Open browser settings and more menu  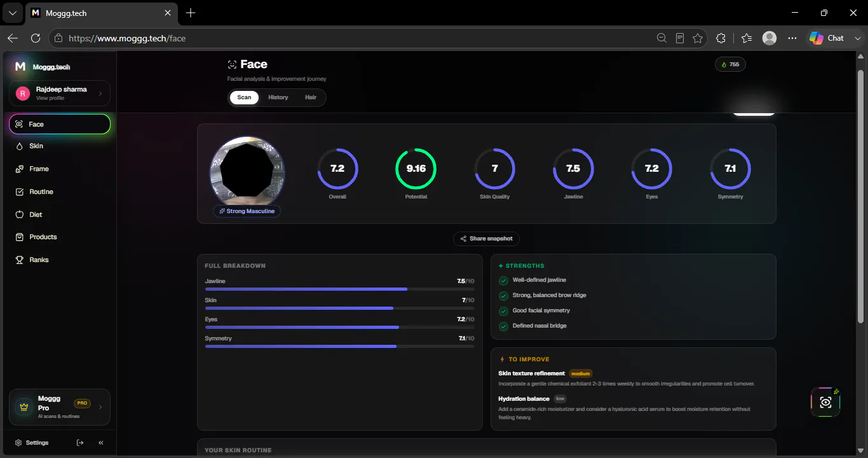pyautogui.click(x=792, y=38)
